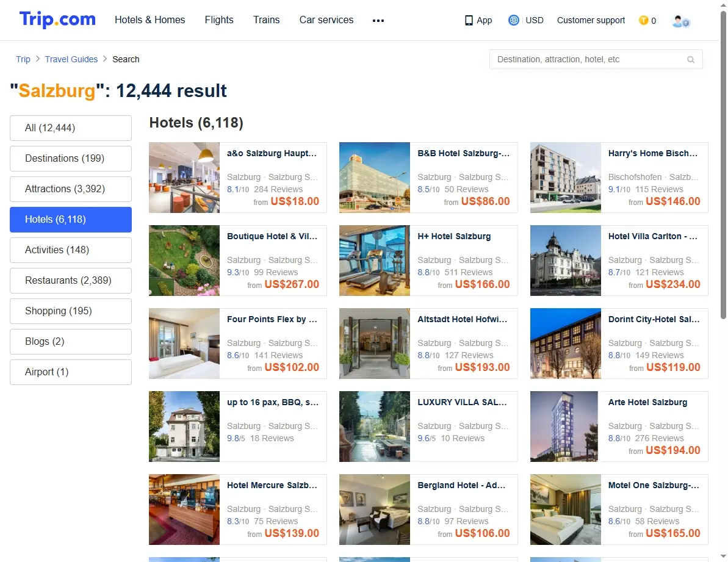Go to Travel Guides breadcrumb
Image resolution: width=728 pixels, height=562 pixels.
pyautogui.click(x=71, y=59)
